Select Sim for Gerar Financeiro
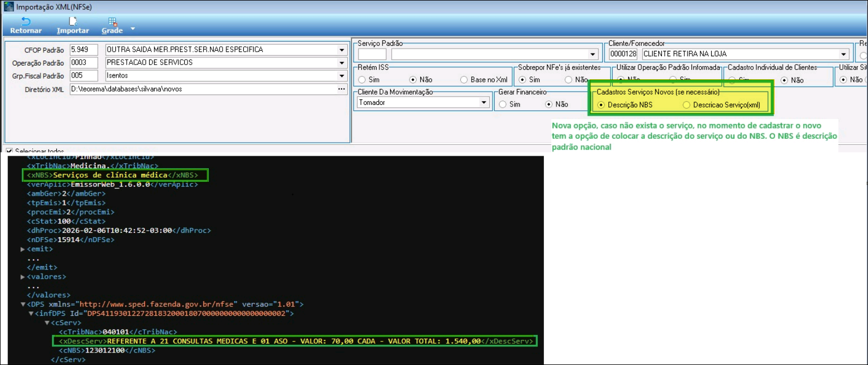Image resolution: width=868 pixels, height=365 pixels. click(x=503, y=104)
